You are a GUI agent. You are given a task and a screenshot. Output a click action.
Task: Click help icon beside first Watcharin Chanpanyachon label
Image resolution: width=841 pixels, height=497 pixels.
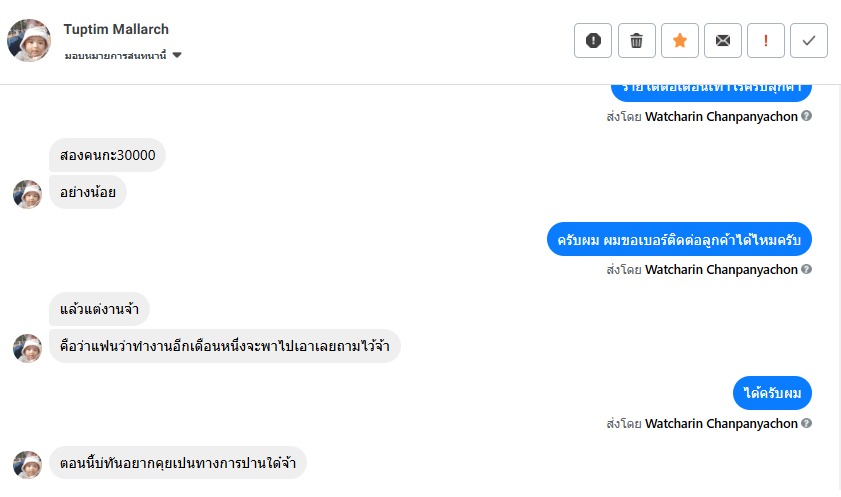click(x=807, y=116)
